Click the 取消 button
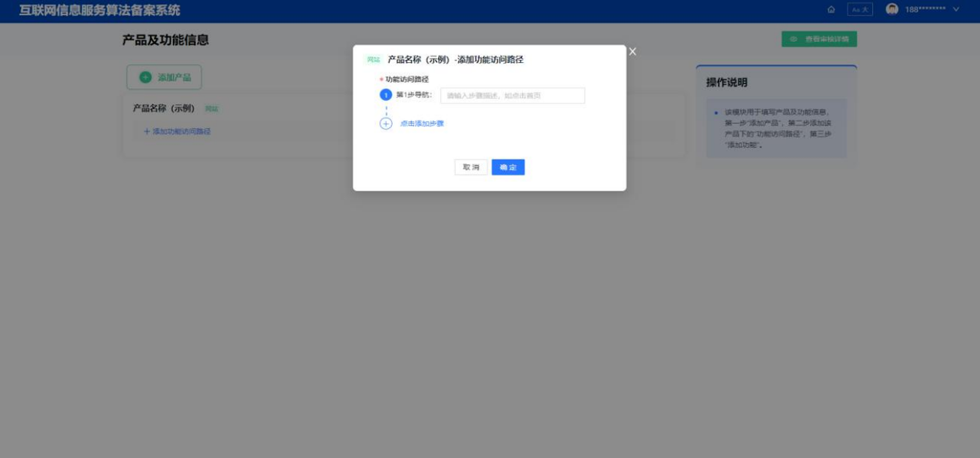The height and width of the screenshot is (458, 980). (471, 167)
